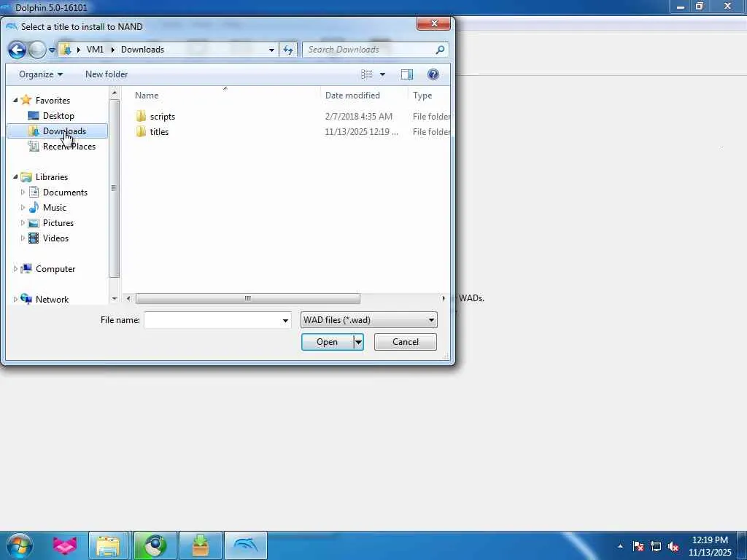The width and height of the screenshot is (747, 560).
Task: Click the magnifier search icon
Action: click(x=440, y=50)
